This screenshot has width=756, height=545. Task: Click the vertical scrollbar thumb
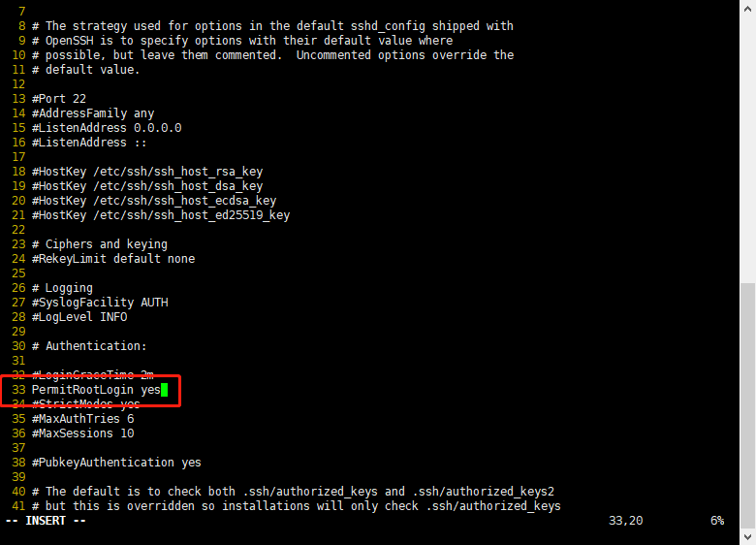click(x=748, y=405)
